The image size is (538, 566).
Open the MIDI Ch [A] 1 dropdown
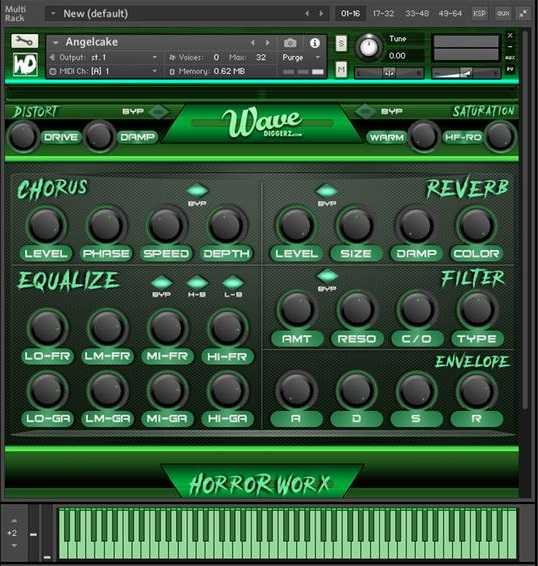click(155, 71)
